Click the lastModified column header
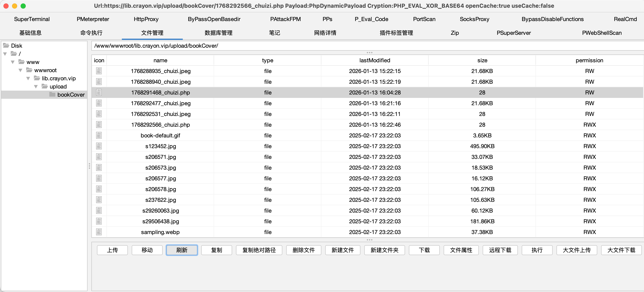The image size is (644, 292). [375, 60]
